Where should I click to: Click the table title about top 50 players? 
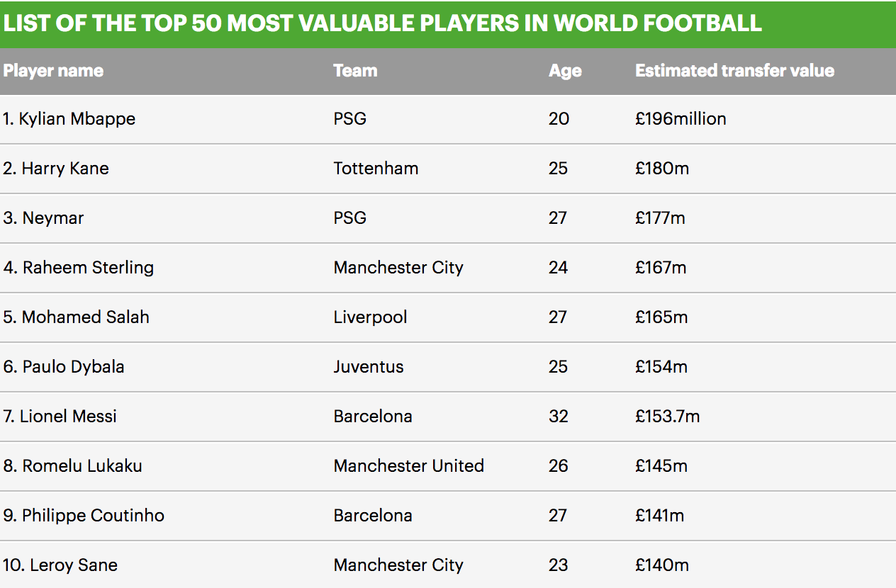pos(383,23)
